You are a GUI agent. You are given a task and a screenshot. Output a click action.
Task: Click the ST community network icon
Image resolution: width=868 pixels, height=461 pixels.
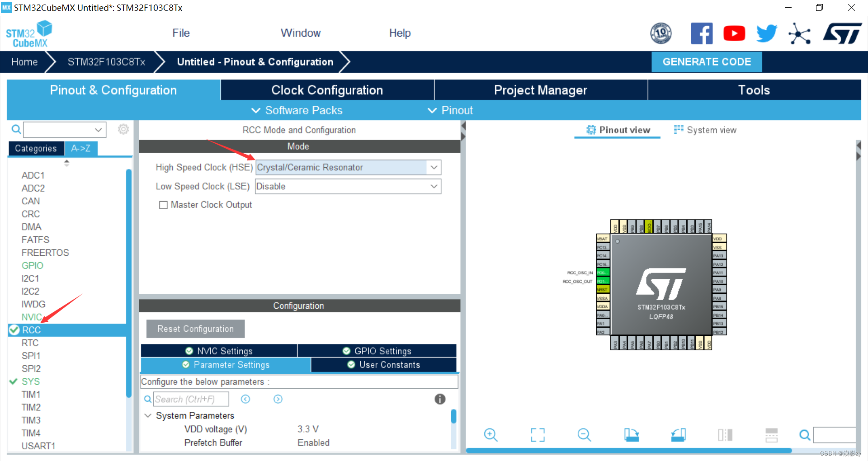pyautogui.click(x=799, y=33)
